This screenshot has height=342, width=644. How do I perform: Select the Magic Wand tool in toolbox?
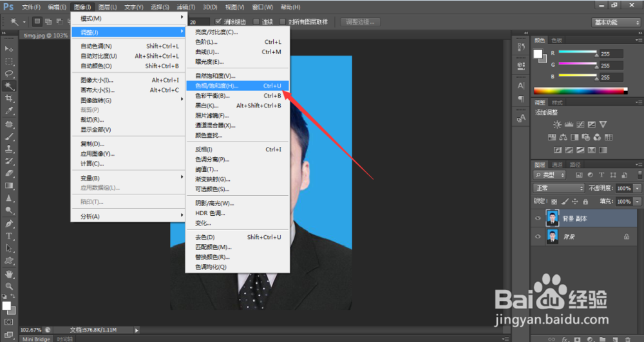[x=8, y=86]
